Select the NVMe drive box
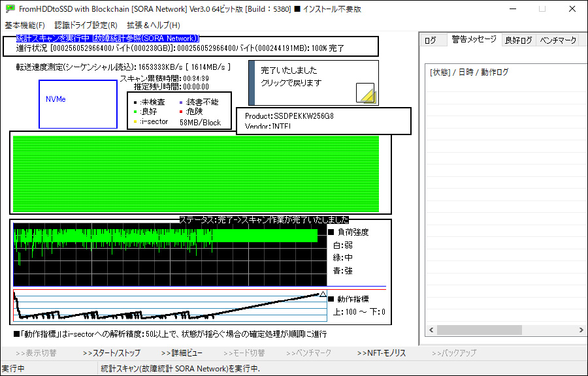Viewport: 588px width, 376px height. (78, 104)
